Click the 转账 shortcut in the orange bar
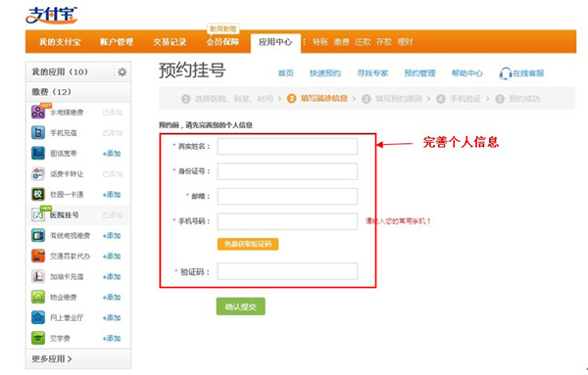The width and height of the screenshot is (588, 375). point(320,42)
